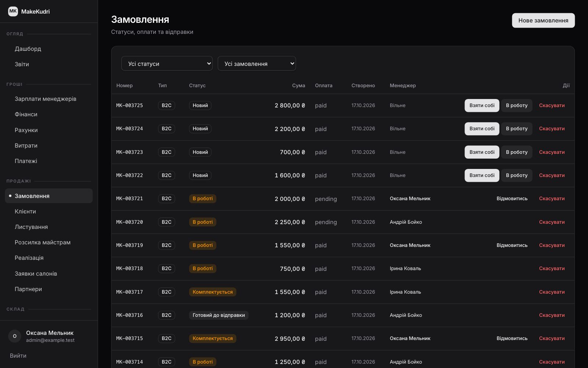
Task: Go to Клієнти page
Action: pos(49,211)
